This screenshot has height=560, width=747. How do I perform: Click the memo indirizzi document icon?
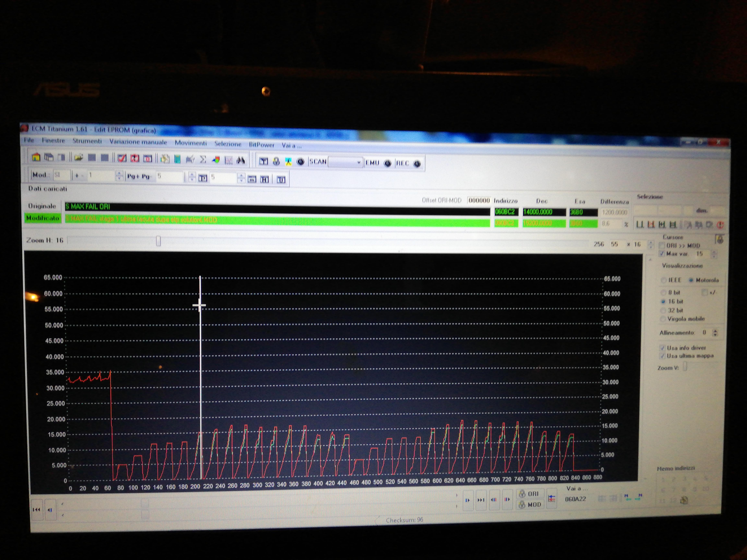[684, 500]
